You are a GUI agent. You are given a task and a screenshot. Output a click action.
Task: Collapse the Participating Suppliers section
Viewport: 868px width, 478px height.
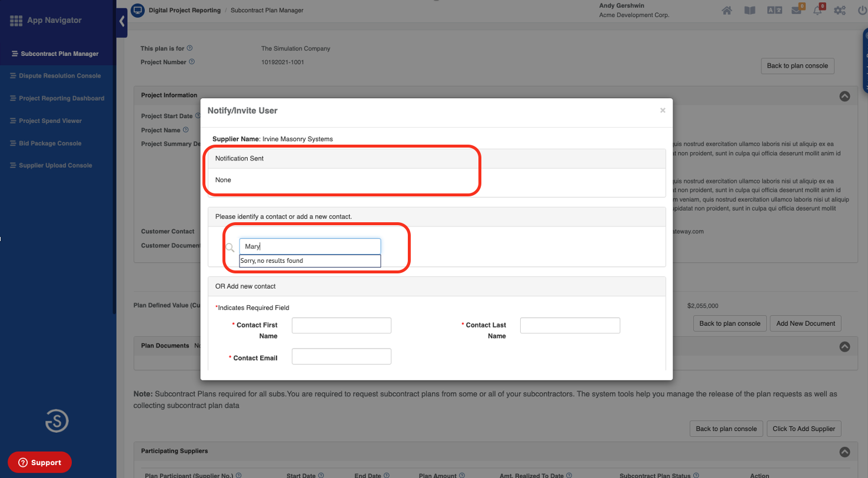pos(844,452)
